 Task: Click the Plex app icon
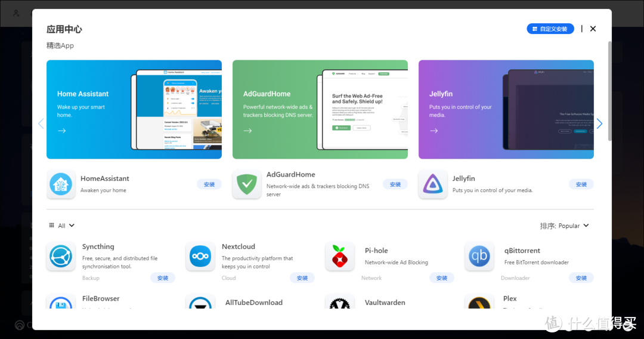coord(479,302)
